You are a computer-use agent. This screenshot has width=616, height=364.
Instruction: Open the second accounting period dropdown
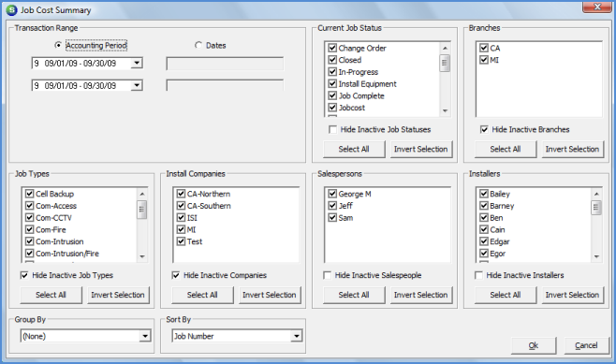pos(137,85)
